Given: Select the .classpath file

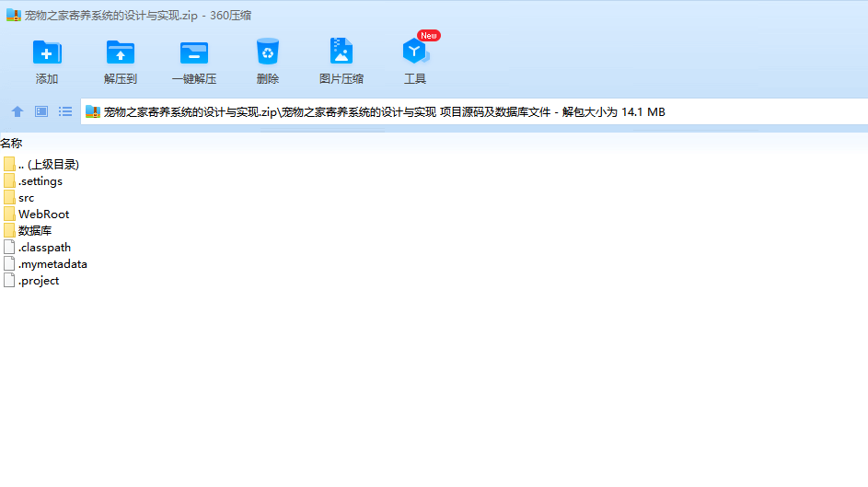Looking at the screenshot, I should (37, 248).
